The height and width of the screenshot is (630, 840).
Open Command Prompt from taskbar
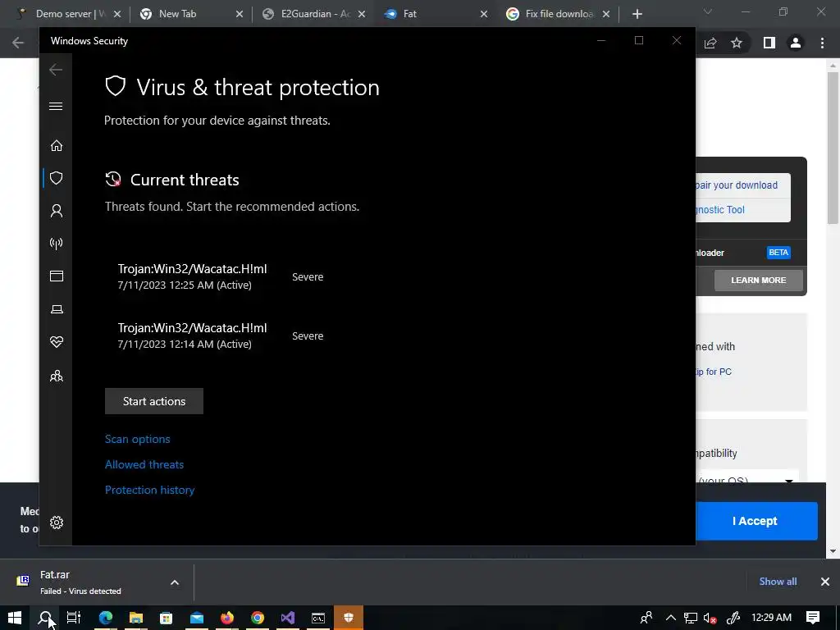point(318,618)
